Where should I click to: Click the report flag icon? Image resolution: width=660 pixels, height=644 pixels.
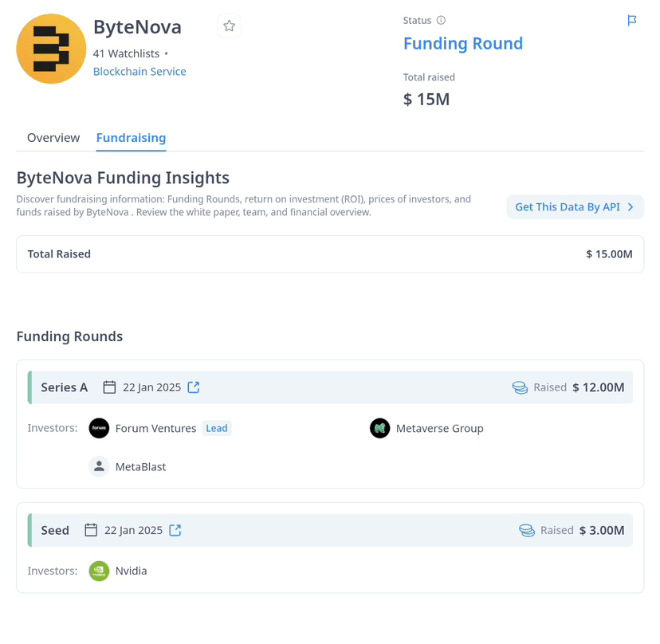pyautogui.click(x=631, y=20)
